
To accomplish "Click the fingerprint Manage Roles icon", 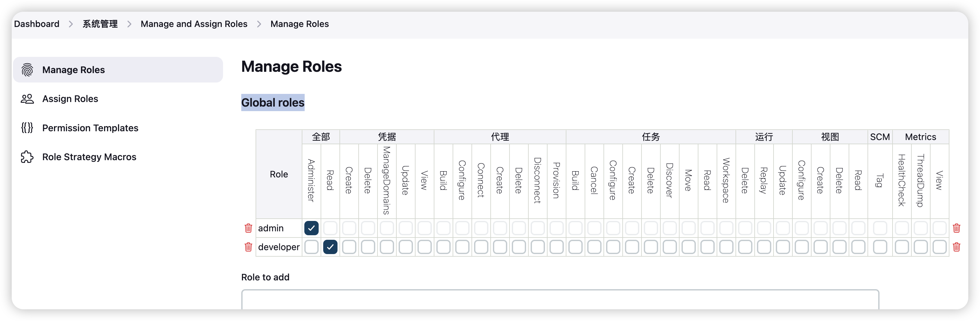I will pyautogui.click(x=27, y=70).
